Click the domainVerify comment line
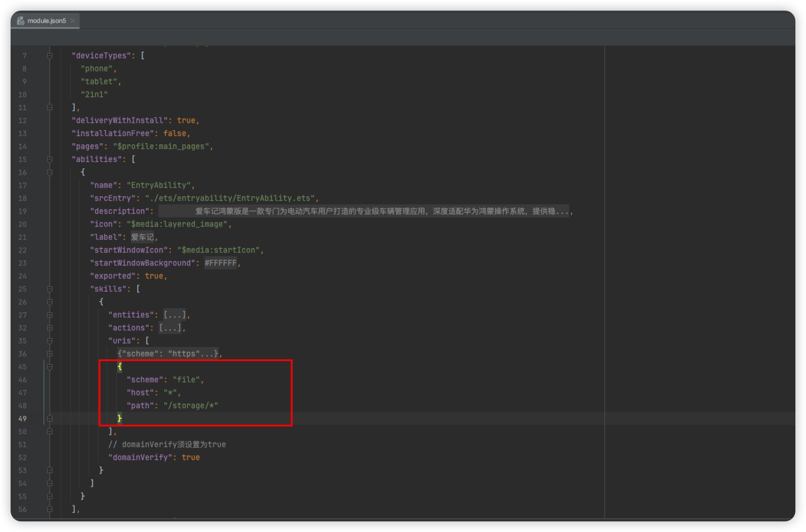 point(167,444)
